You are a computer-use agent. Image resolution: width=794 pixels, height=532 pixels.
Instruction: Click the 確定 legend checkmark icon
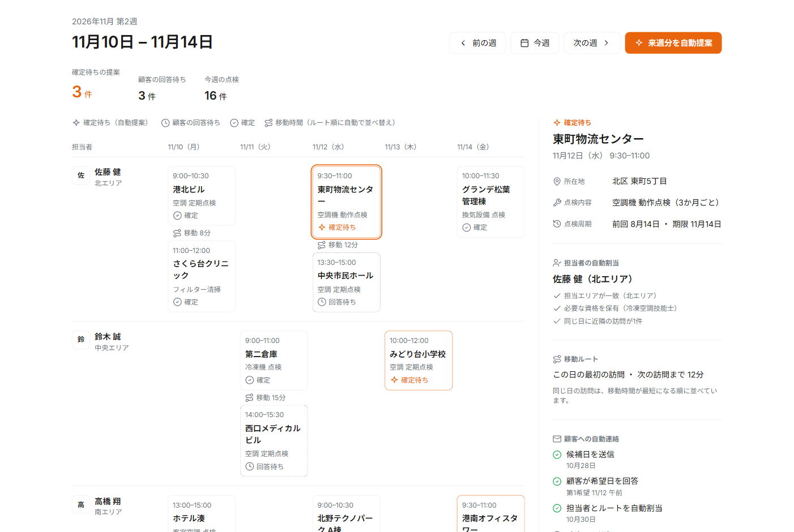point(234,123)
